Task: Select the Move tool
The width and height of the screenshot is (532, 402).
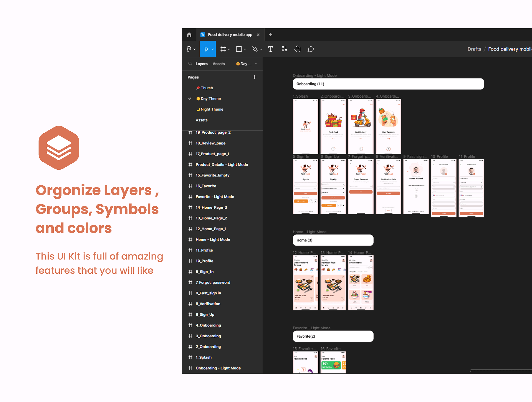Action: point(206,49)
